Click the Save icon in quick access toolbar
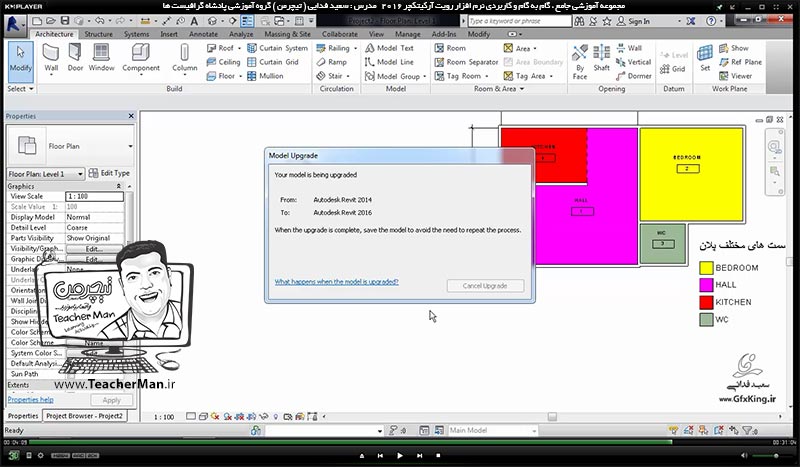 [x=65, y=21]
